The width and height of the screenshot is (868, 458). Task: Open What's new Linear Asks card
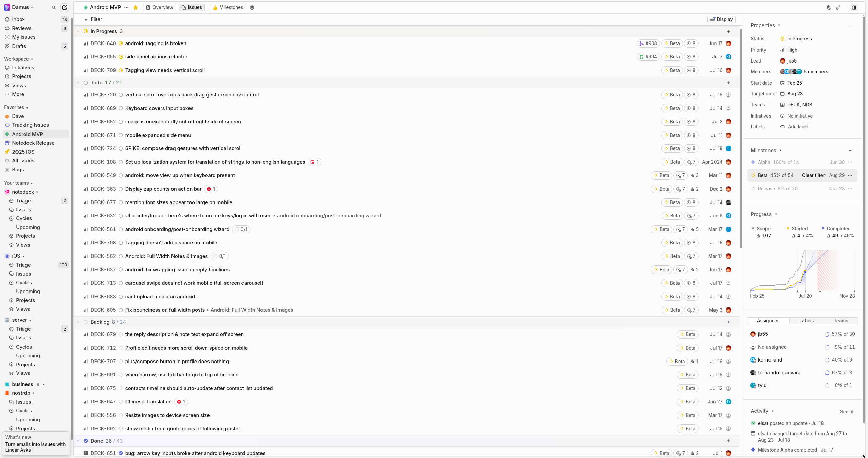click(36, 443)
